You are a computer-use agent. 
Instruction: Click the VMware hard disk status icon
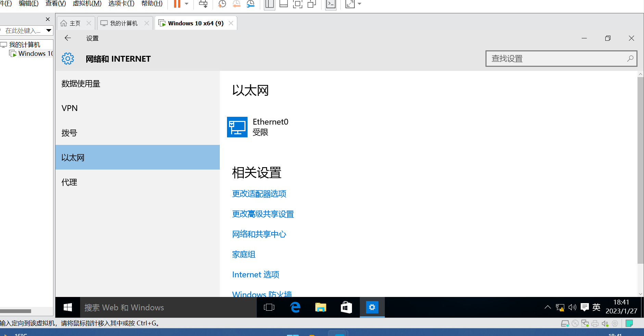tap(565, 323)
